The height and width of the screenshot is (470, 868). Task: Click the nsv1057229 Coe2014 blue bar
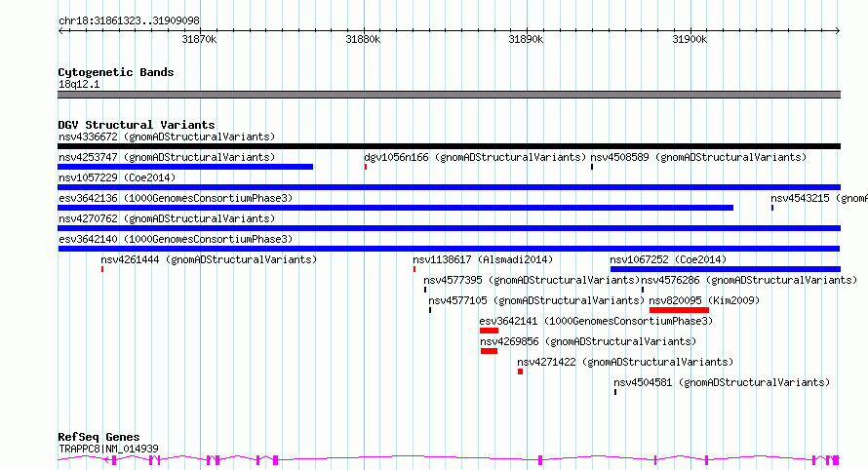449,187
